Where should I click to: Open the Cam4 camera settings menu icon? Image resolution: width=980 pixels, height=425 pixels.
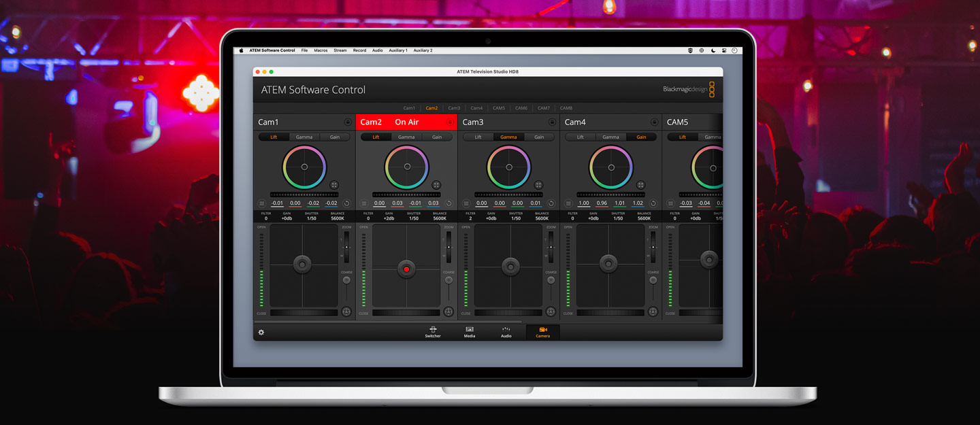pos(568,203)
